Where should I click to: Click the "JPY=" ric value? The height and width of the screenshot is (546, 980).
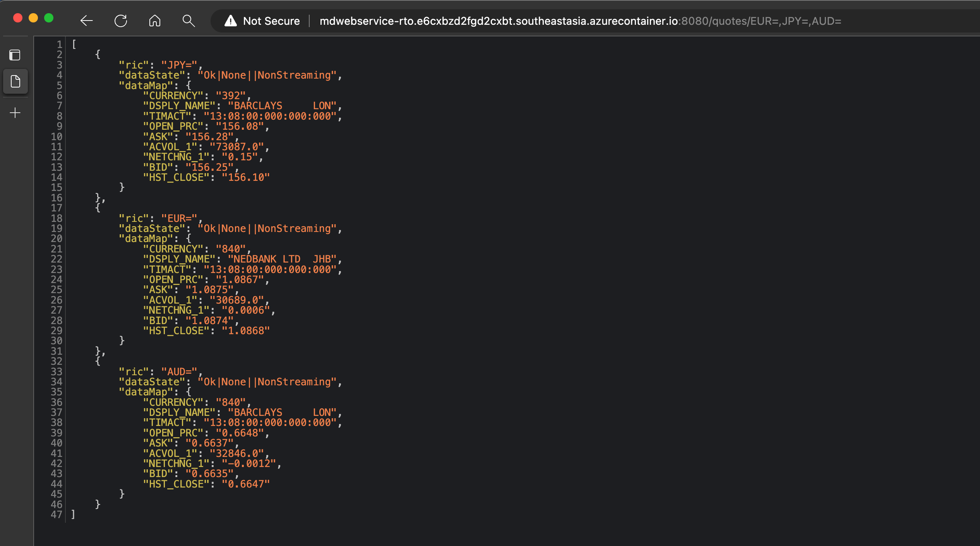(x=179, y=65)
